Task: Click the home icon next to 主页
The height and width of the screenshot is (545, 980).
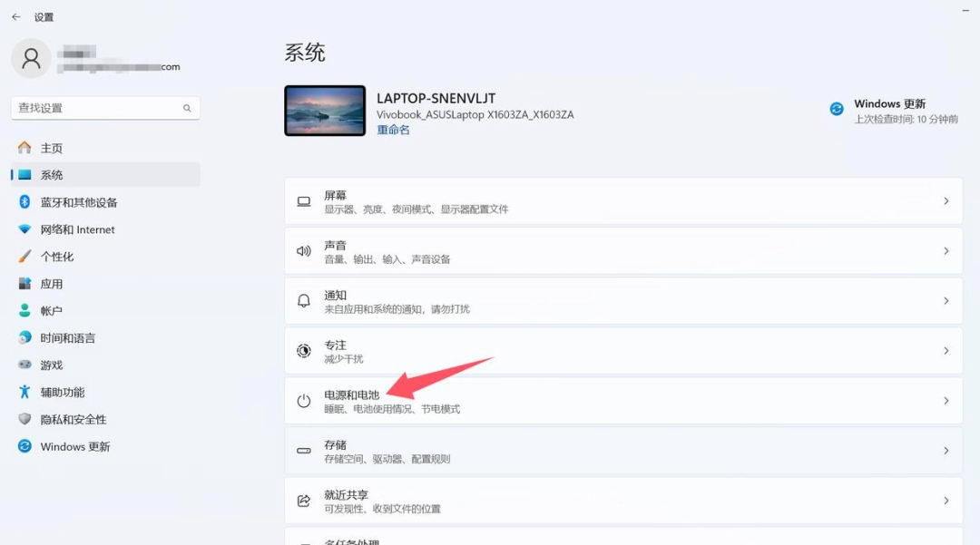Action: [x=24, y=147]
